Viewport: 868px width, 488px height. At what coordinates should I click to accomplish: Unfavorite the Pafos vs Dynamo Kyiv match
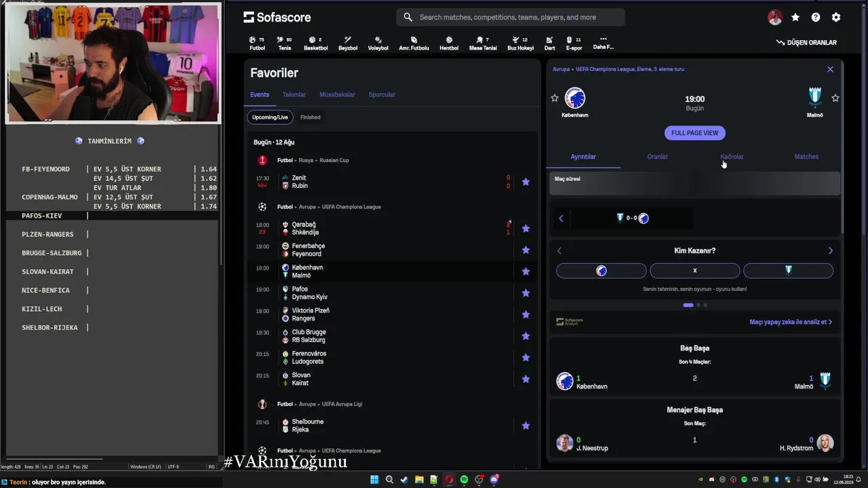tap(526, 293)
